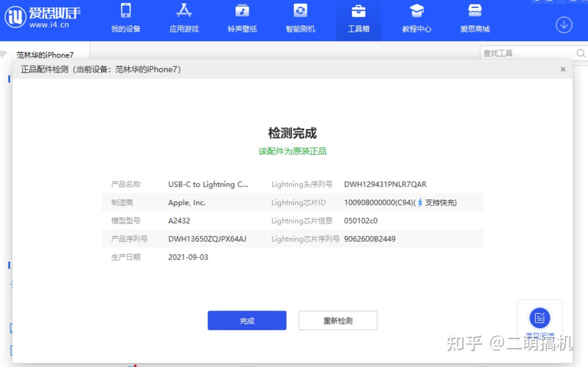This screenshot has width=588, height=367.
Task: Click the fast-charge lightning badge next to 支持快充
Action: pos(419,202)
